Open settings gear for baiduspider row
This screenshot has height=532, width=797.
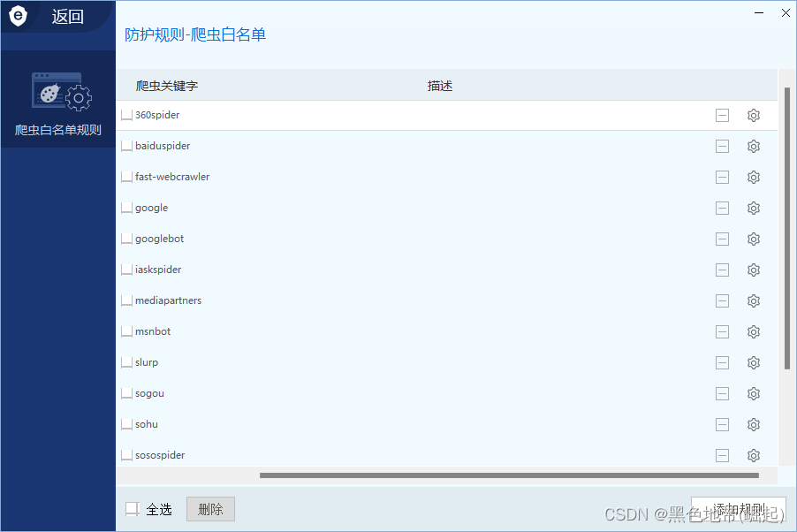tap(754, 147)
